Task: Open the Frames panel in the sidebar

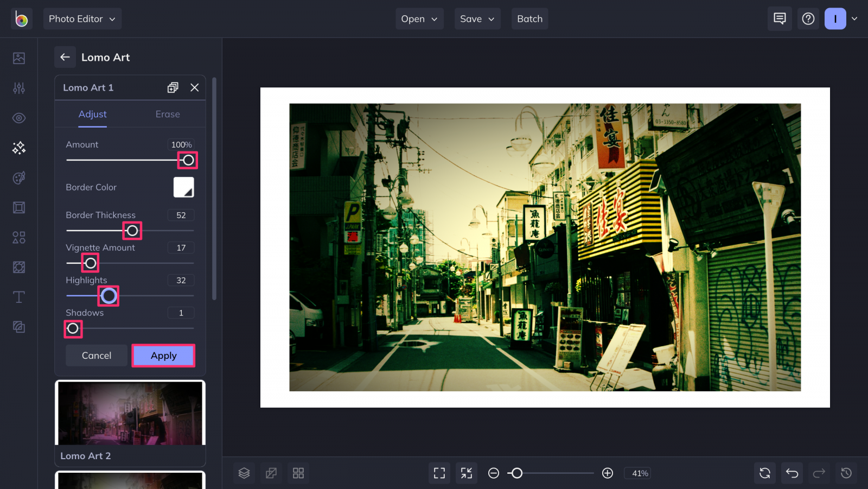Action: (x=18, y=207)
